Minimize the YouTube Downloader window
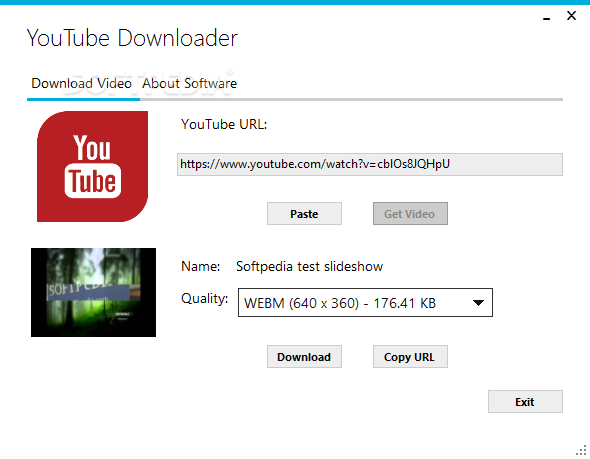590x459 pixels. (x=547, y=18)
